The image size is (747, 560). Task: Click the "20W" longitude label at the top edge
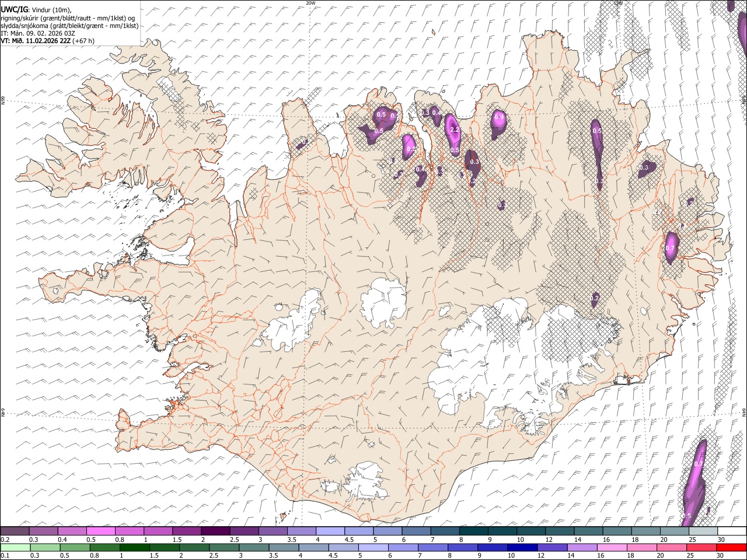tap(310, 3)
